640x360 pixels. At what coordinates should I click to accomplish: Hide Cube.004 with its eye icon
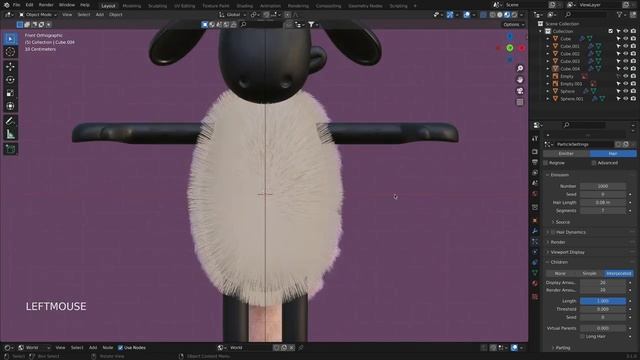(x=626, y=69)
